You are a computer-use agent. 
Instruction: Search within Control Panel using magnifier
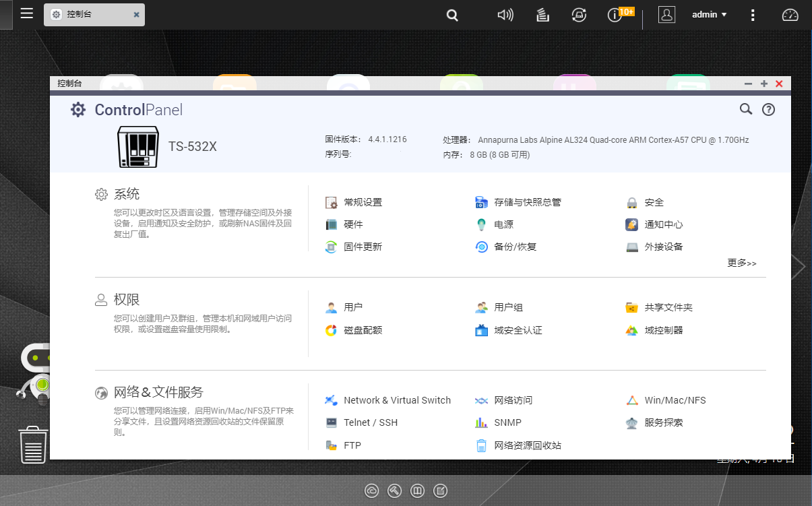pyautogui.click(x=746, y=109)
